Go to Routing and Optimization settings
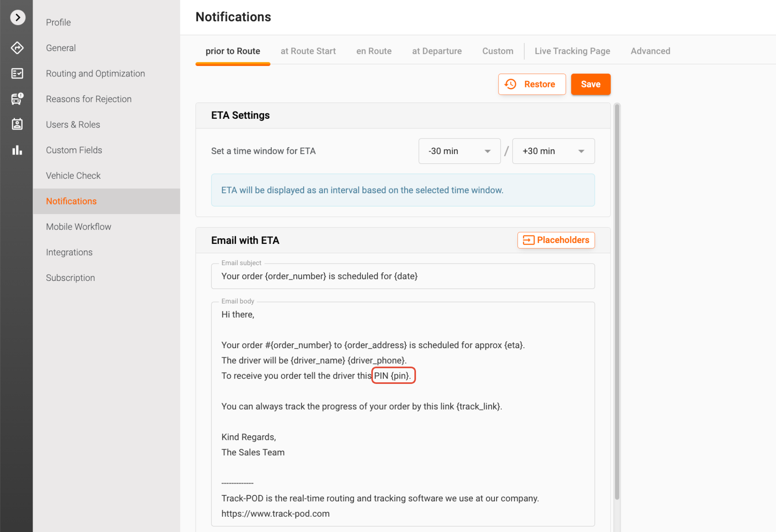Screen dimensions: 776x532 click(x=95, y=73)
